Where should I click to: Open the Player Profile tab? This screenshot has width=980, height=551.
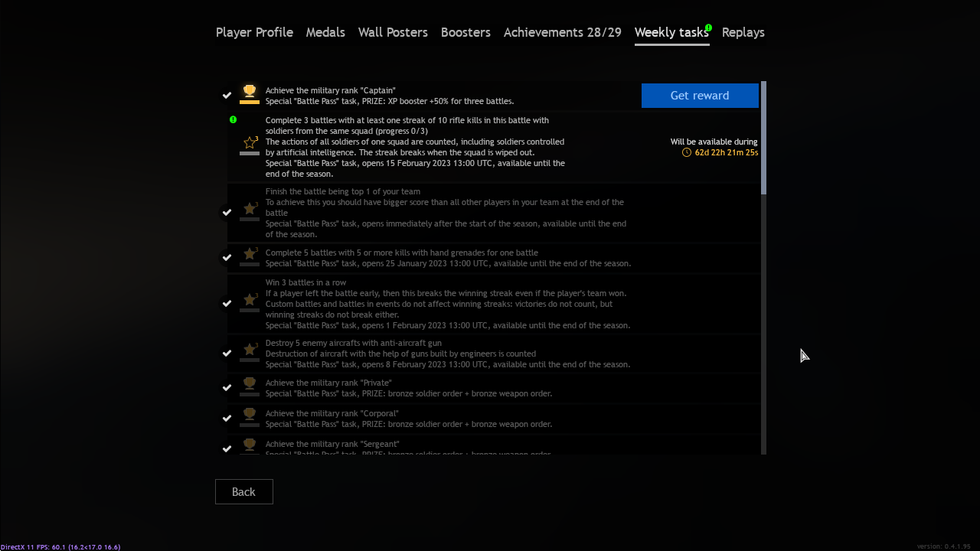pyautogui.click(x=254, y=32)
